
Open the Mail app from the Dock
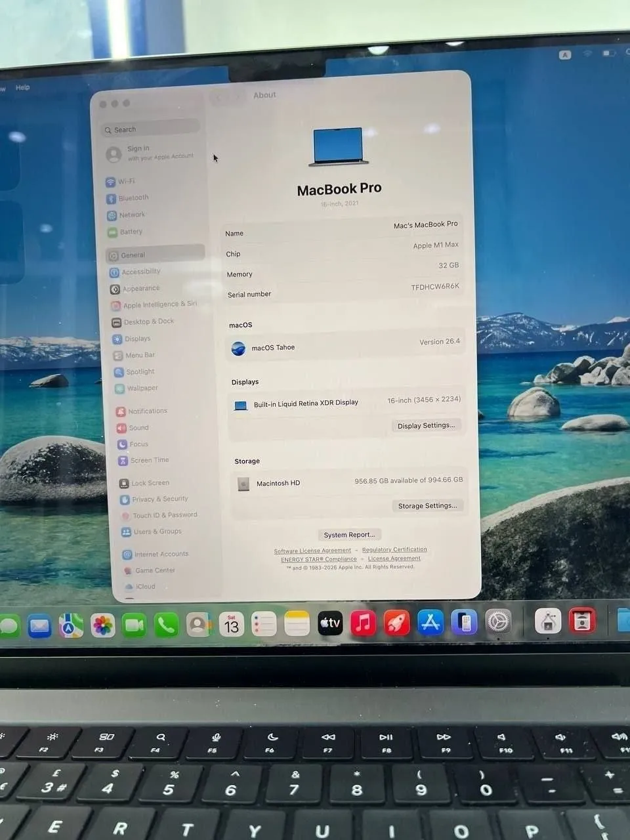(x=39, y=627)
